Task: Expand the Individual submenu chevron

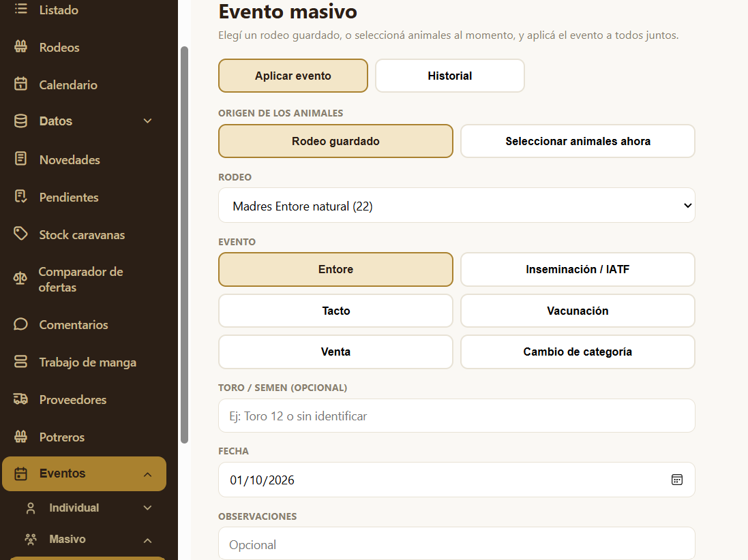Action: (x=148, y=508)
